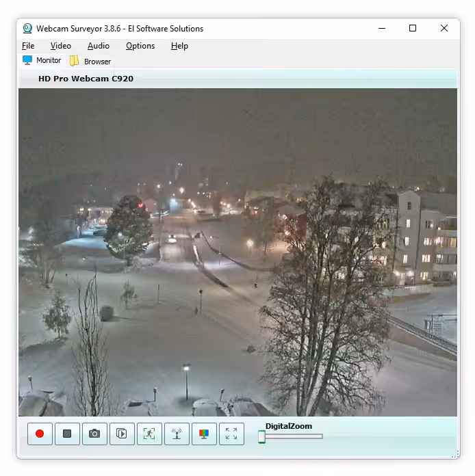
Task: Click the Webcam Surveyor title bar app icon
Action: tap(27, 29)
